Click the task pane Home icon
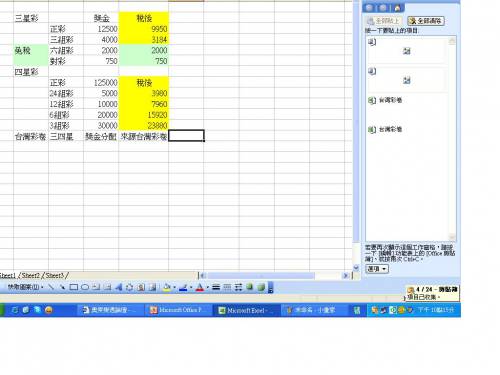Image resolution: width=500 pixels, height=375 pixels. click(397, 8)
